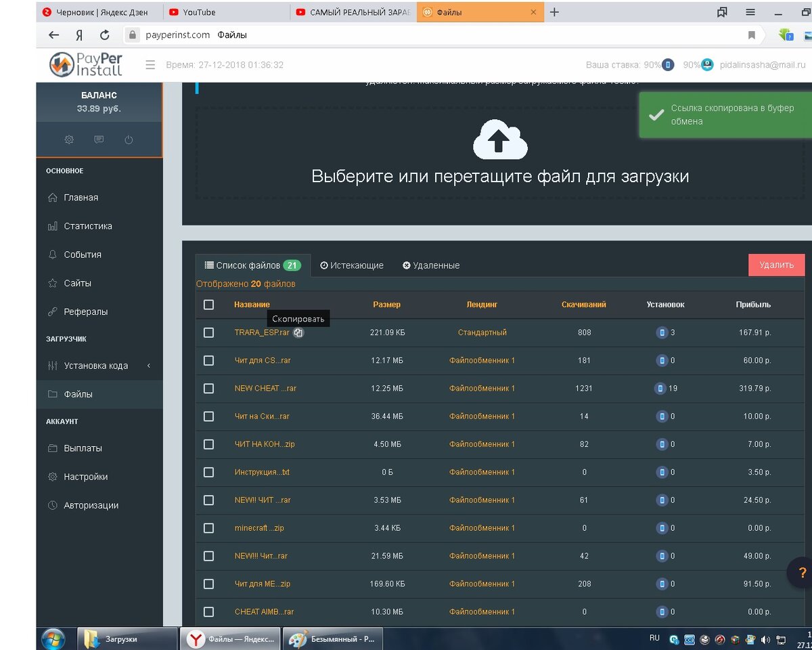Image resolution: width=812 pixels, height=650 pixels.
Task: Switch to the YouTube browser tab
Action: click(226, 12)
